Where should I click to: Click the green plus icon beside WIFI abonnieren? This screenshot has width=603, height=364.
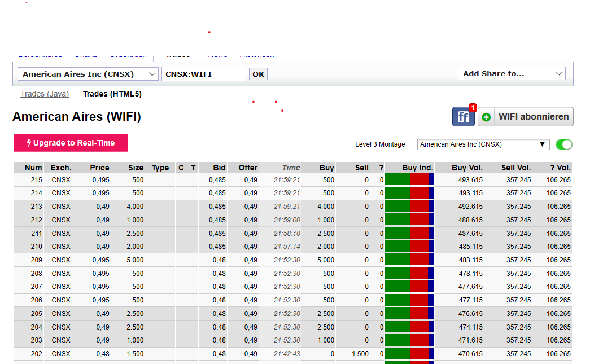point(486,117)
